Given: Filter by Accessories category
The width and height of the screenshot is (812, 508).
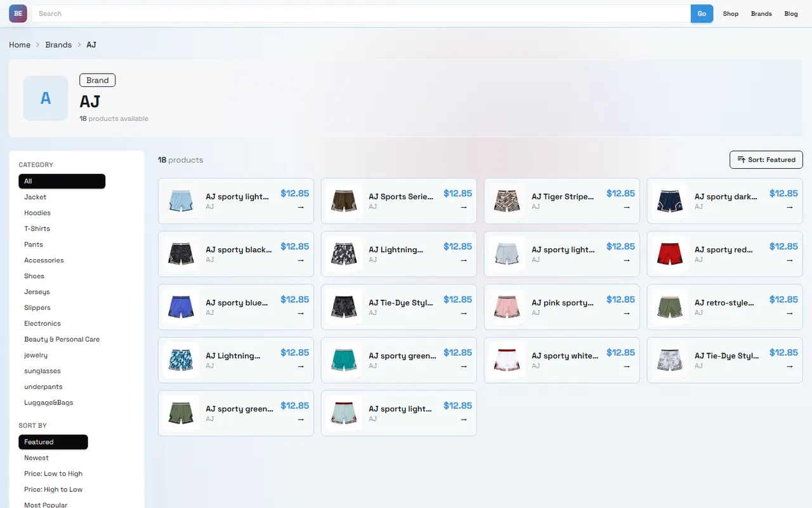Looking at the screenshot, I should coord(44,260).
